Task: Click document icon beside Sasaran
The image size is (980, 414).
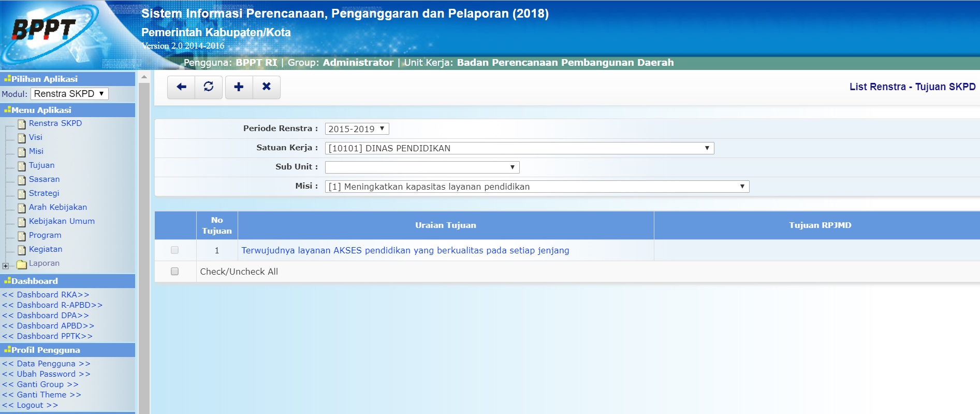Action: pyautogui.click(x=22, y=180)
